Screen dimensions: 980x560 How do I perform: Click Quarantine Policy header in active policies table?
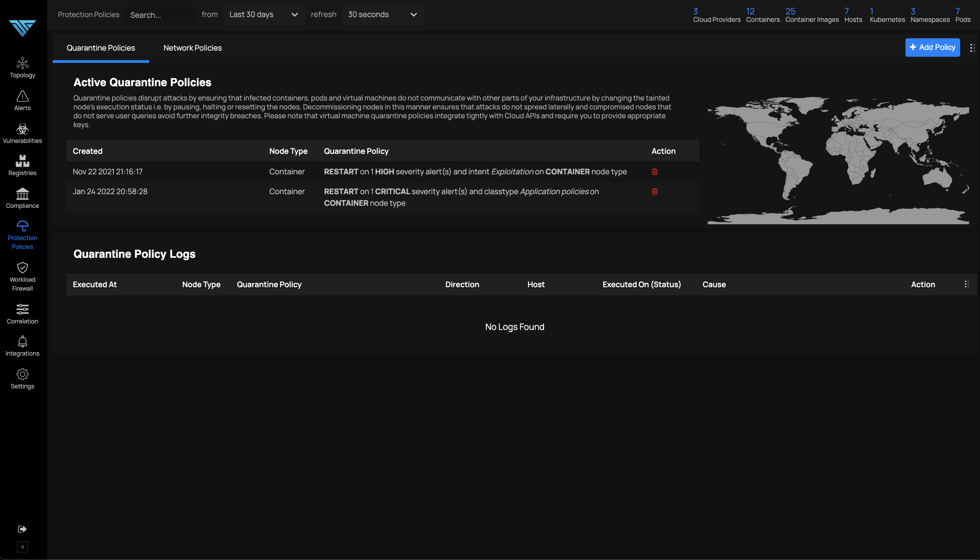(x=356, y=151)
